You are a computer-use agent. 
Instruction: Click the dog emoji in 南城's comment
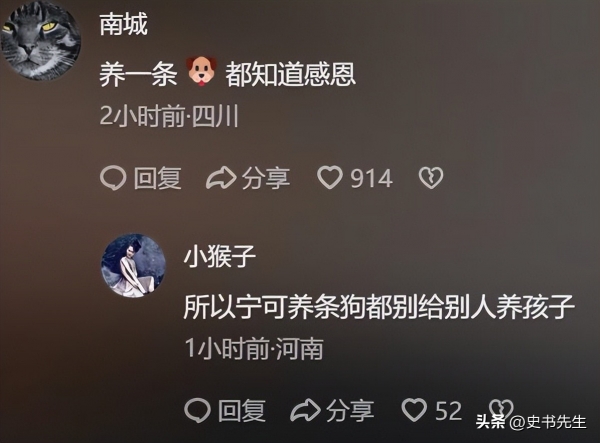(x=201, y=71)
